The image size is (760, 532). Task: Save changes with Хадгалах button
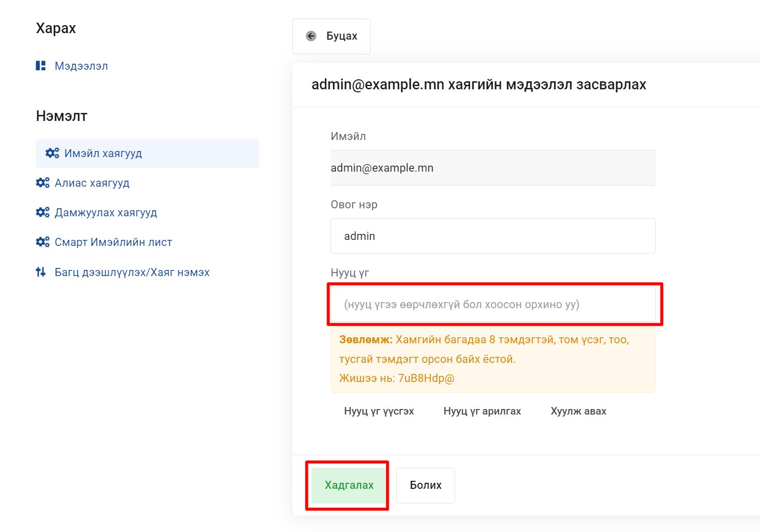349,485
